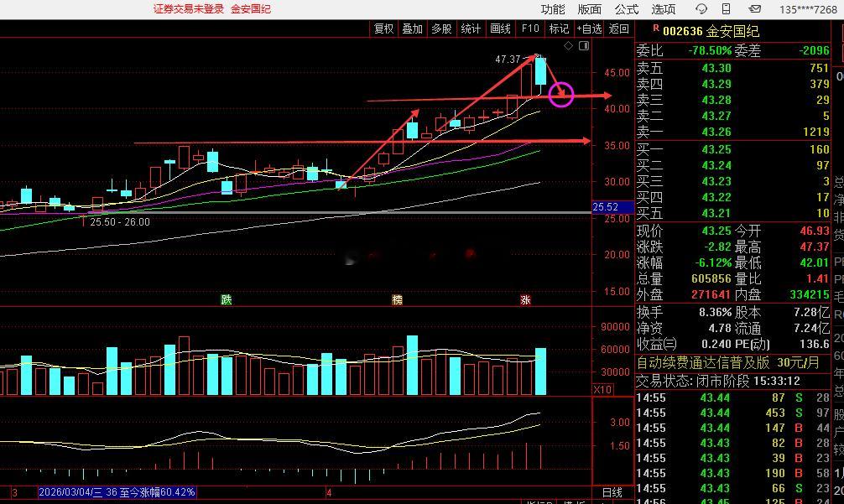
Task: Click the X10 volume scale label
Action: 602,389
